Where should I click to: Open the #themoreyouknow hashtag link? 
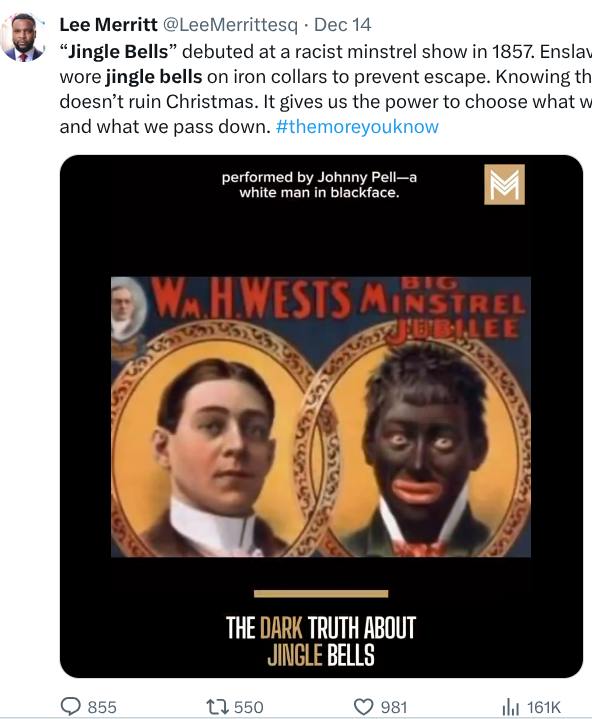(x=357, y=127)
